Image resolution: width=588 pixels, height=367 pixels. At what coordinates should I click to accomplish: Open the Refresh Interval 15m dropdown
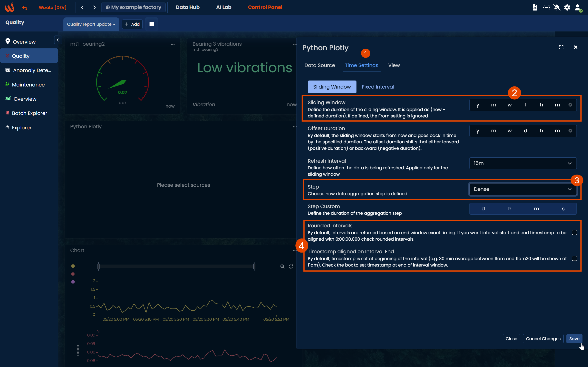[x=523, y=163]
